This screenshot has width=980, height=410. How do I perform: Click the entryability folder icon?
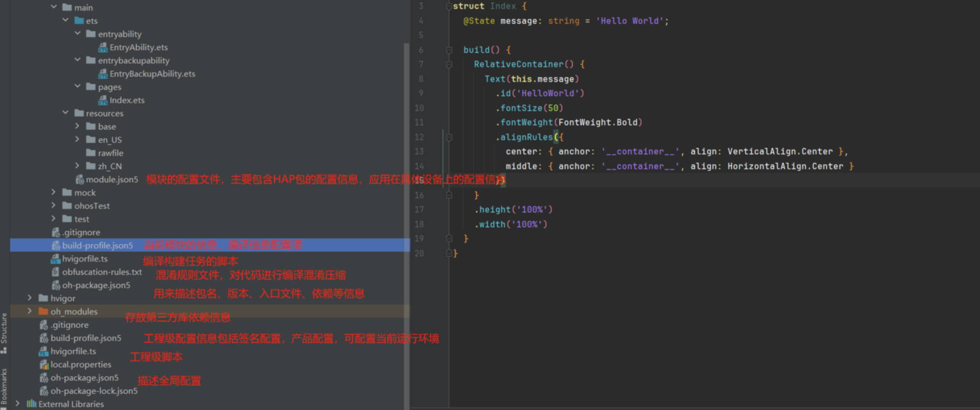(91, 34)
